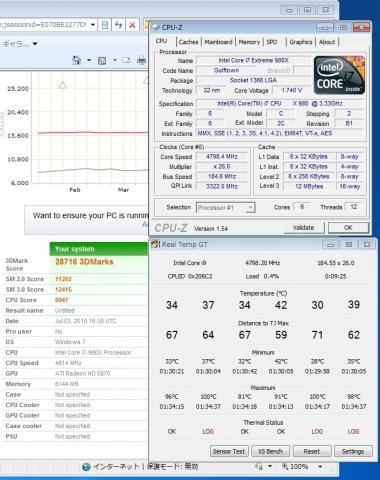Click the Validate button in CPU-Z
This screenshot has width=380, height=480.
pos(303,228)
